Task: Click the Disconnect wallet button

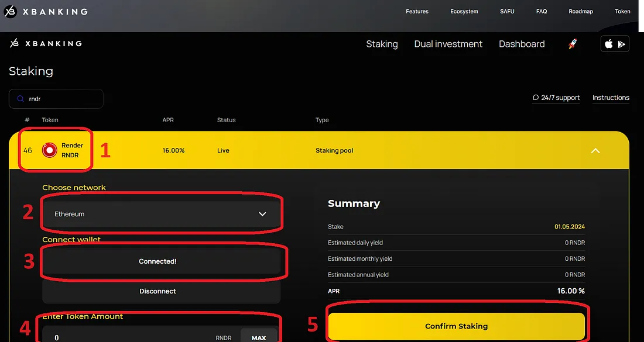Action: tap(162, 291)
